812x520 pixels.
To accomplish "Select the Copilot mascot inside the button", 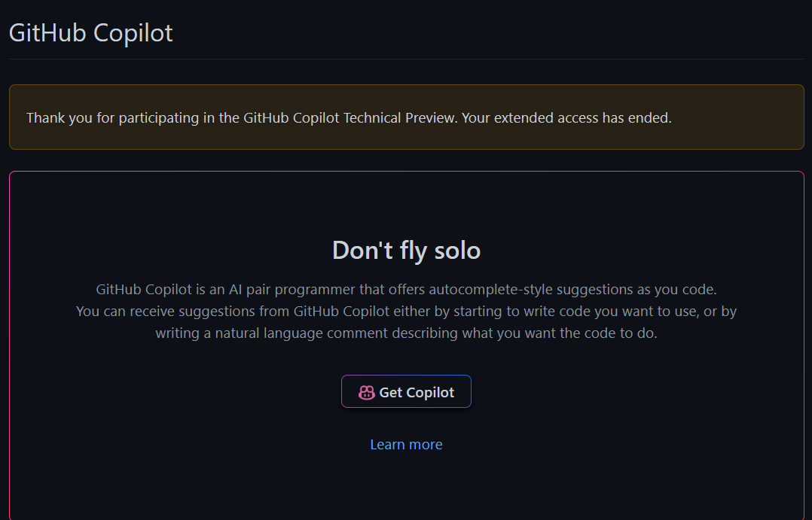I will point(365,391).
